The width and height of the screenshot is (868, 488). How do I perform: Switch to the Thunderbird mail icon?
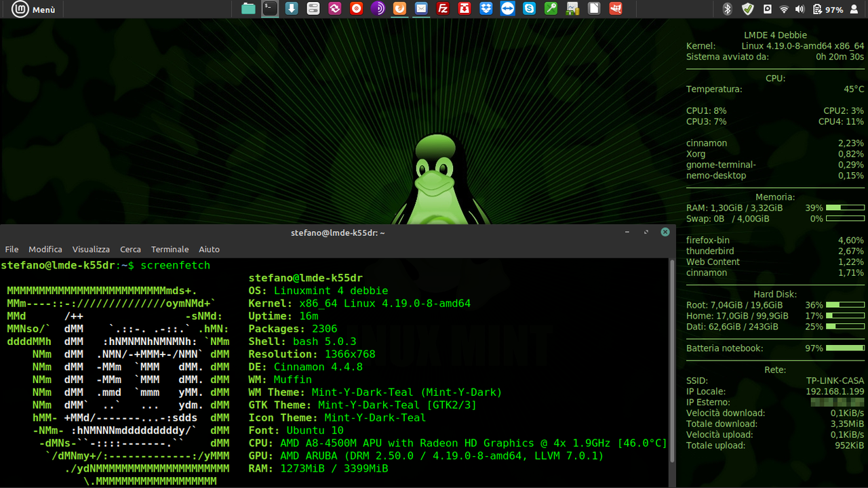point(421,9)
